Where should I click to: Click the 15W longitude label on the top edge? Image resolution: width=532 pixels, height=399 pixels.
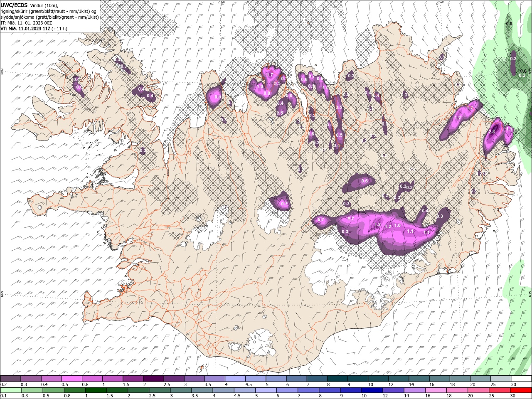pyautogui.click(x=440, y=2)
